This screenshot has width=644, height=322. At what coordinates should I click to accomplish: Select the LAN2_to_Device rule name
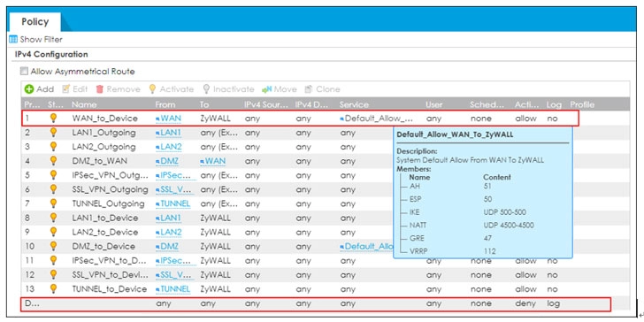(104, 232)
